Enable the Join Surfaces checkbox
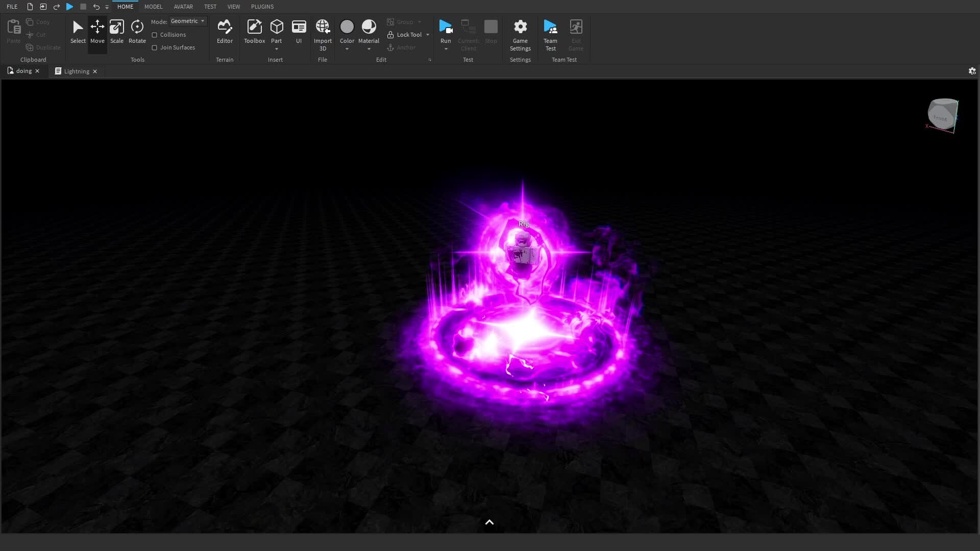The height and width of the screenshot is (551, 980). coord(155,47)
